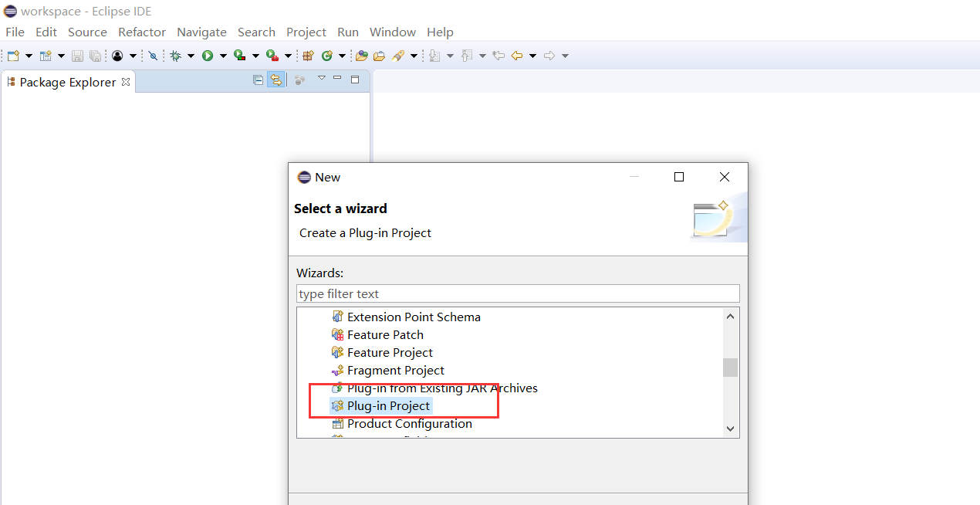Maximize the New wizard dialog
This screenshot has height=505, width=980.
(x=679, y=177)
